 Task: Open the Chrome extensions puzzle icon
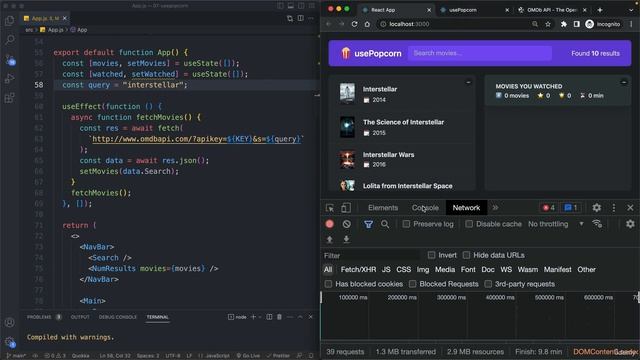click(x=564, y=24)
